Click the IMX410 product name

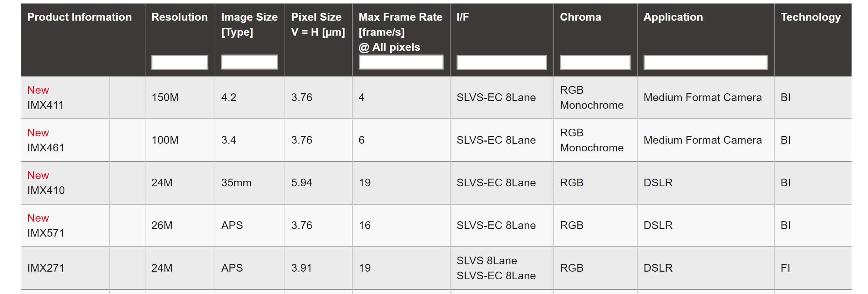point(46,190)
